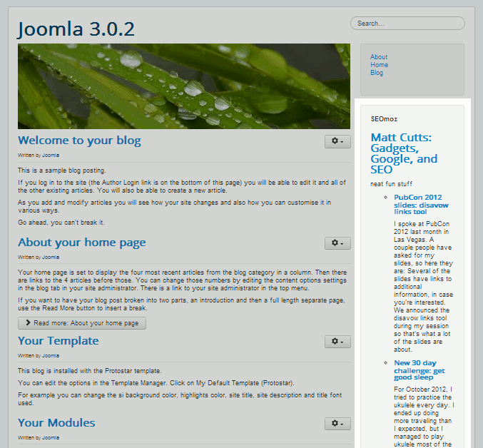Screen dimensions: 483x448
Task: Open gear dropdown for About your home page
Action: tap(337, 243)
